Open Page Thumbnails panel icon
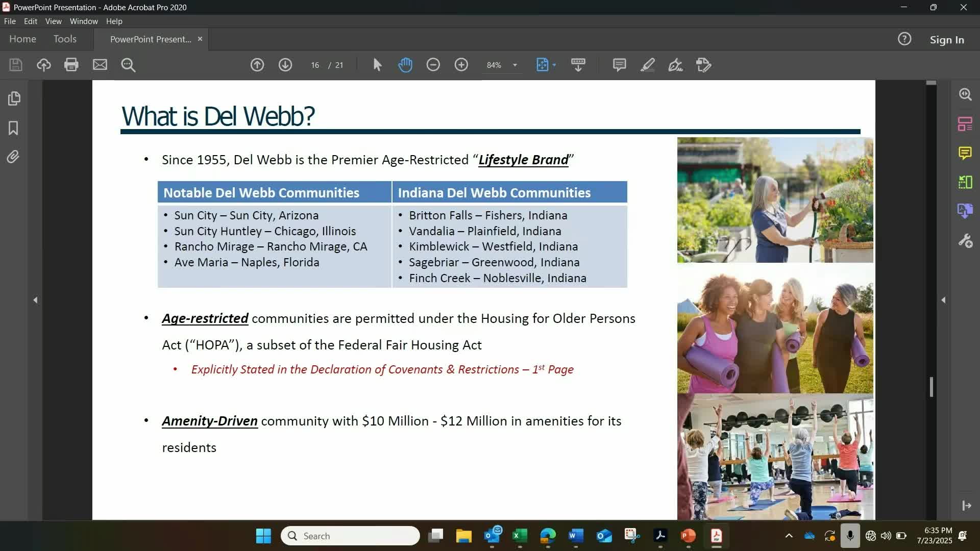This screenshot has height=551, width=980. coord(14,98)
